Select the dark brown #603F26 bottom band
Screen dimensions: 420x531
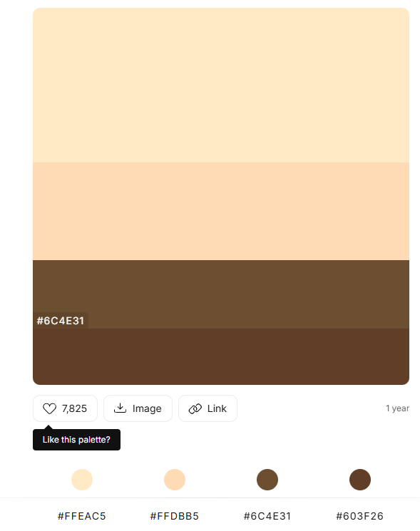tap(221, 356)
